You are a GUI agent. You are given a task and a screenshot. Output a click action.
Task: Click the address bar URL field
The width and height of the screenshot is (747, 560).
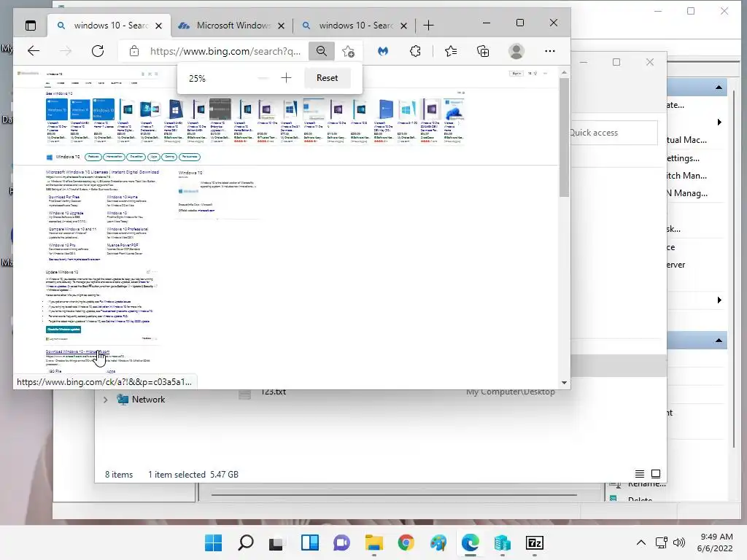coord(225,51)
